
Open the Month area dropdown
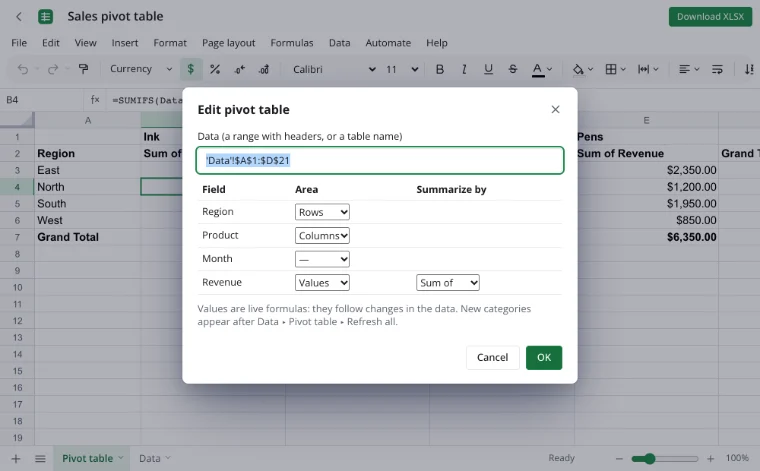322,259
